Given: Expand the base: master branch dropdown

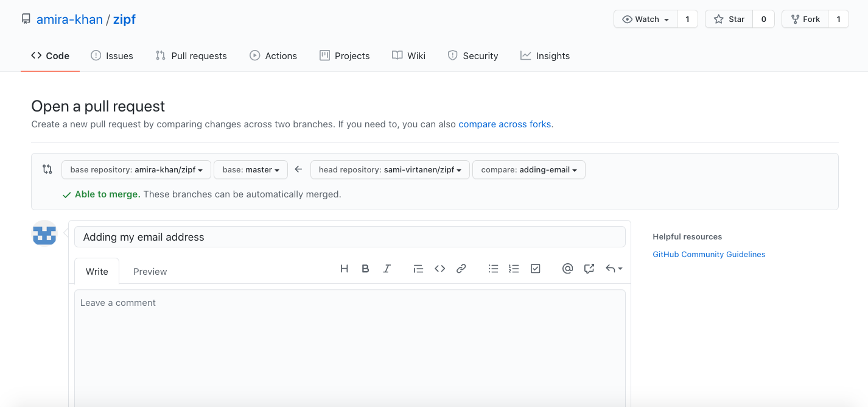Looking at the screenshot, I should [x=251, y=169].
